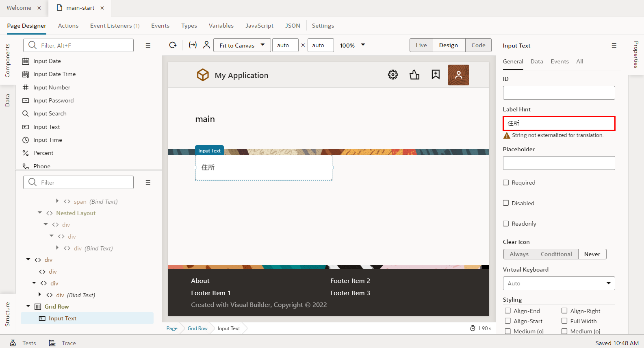The image size is (644, 348).
Task: Switch to the Event Listeners tab
Action: coord(115,26)
